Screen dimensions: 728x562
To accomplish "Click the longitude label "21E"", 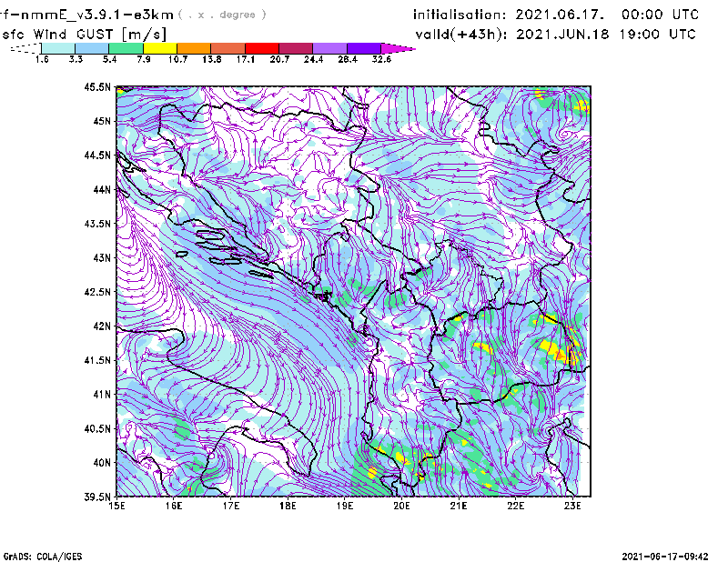I will click(x=459, y=506).
